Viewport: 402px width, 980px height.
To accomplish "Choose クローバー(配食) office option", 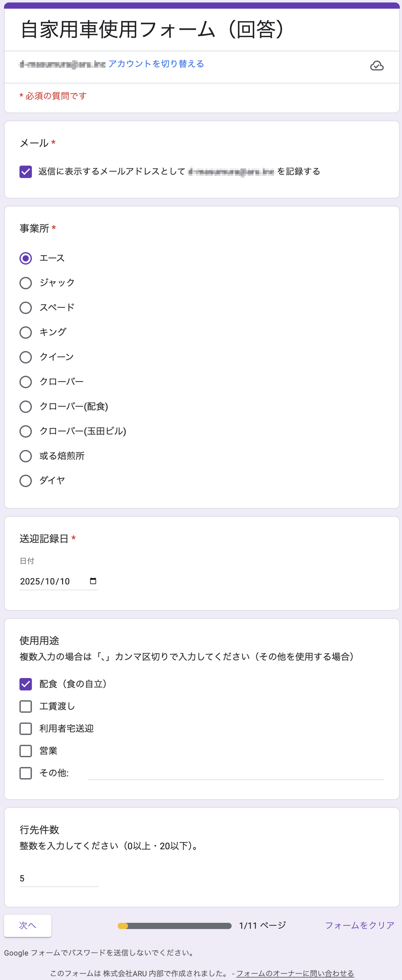I will pos(25,407).
